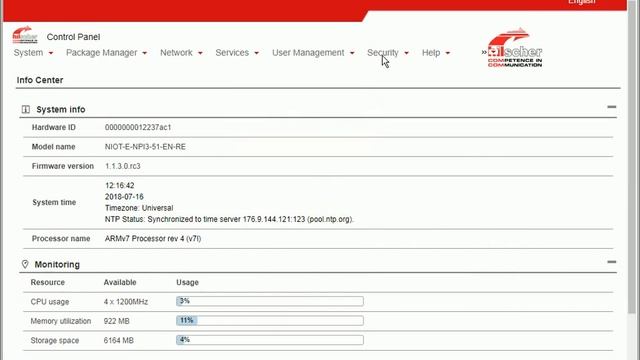Click the Model name label
The image size is (640, 360).
(x=53, y=147)
